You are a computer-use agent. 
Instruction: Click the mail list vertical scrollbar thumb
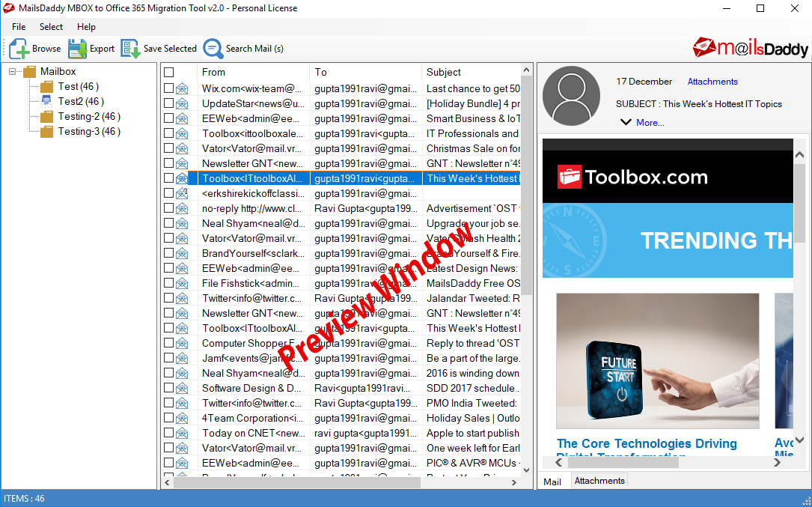point(527,186)
